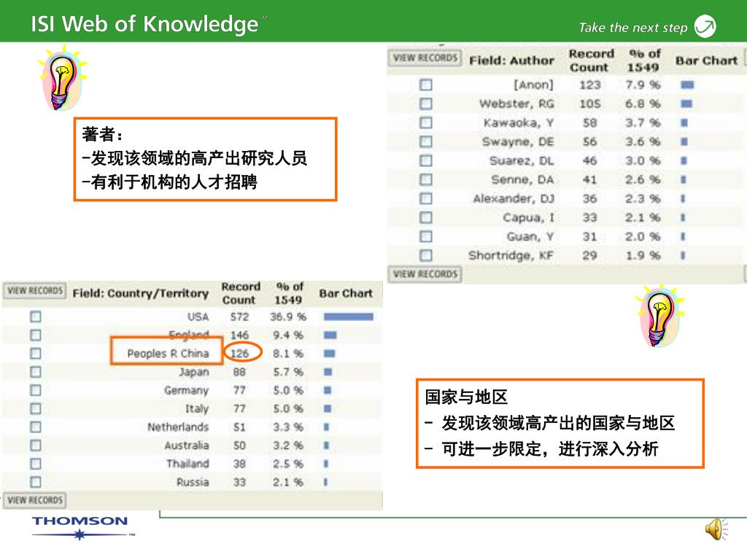
Task: Check the [Anon] author checkbox
Action: (x=426, y=85)
